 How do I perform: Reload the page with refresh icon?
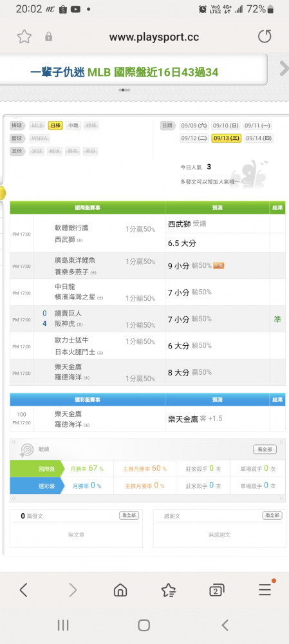pyautogui.click(x=265, y=37)
